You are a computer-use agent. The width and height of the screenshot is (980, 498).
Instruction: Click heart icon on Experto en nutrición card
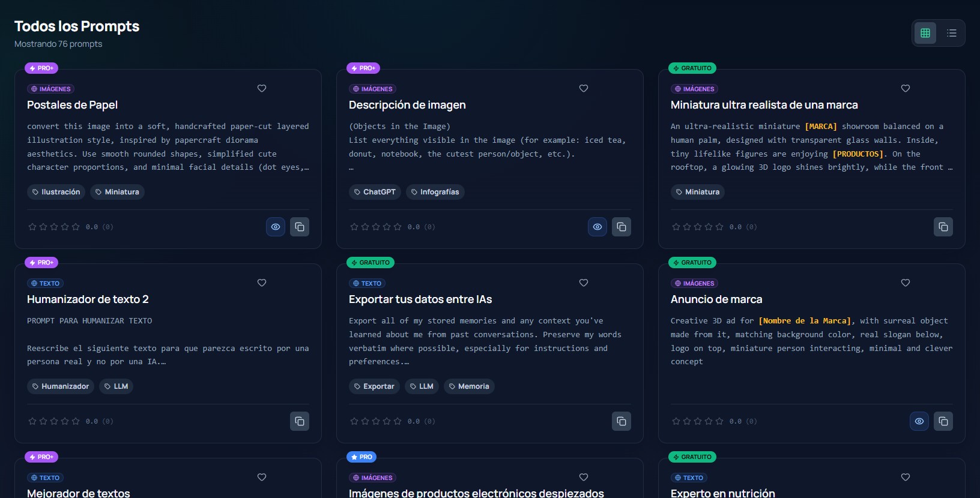point(906,477)
